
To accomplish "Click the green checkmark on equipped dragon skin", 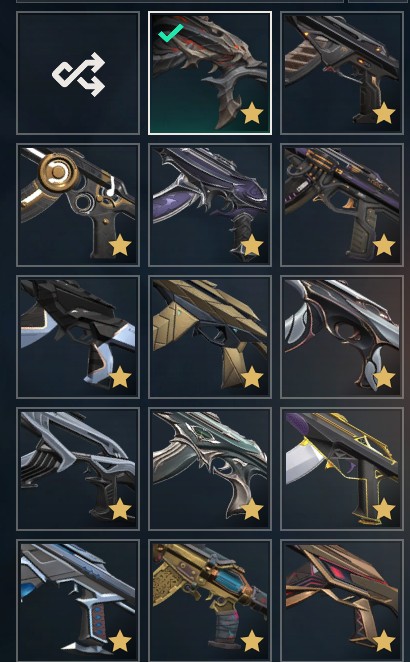I will tap(171, 33).
